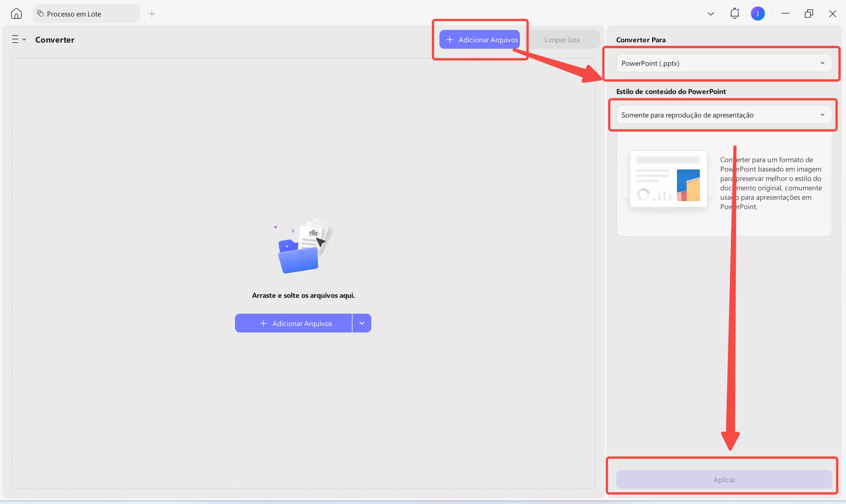Open a new tab with the plus icon
The image size is (846, 504).
pyautogui.click(x=152, y=14)
